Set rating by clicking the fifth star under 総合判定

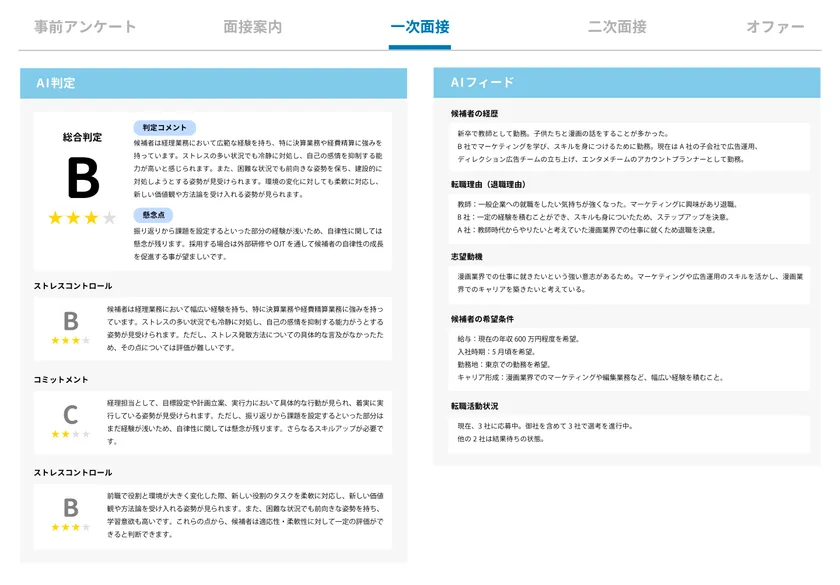tap(125, 217)
